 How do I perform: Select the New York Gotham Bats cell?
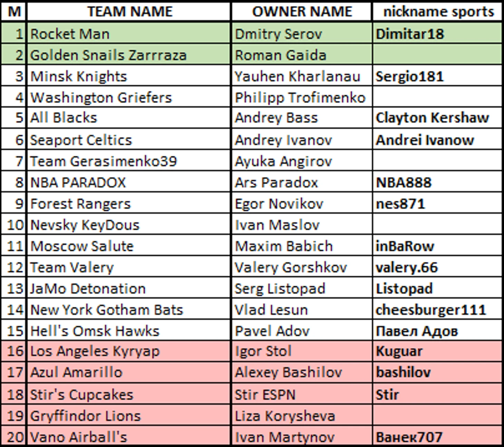129,310
